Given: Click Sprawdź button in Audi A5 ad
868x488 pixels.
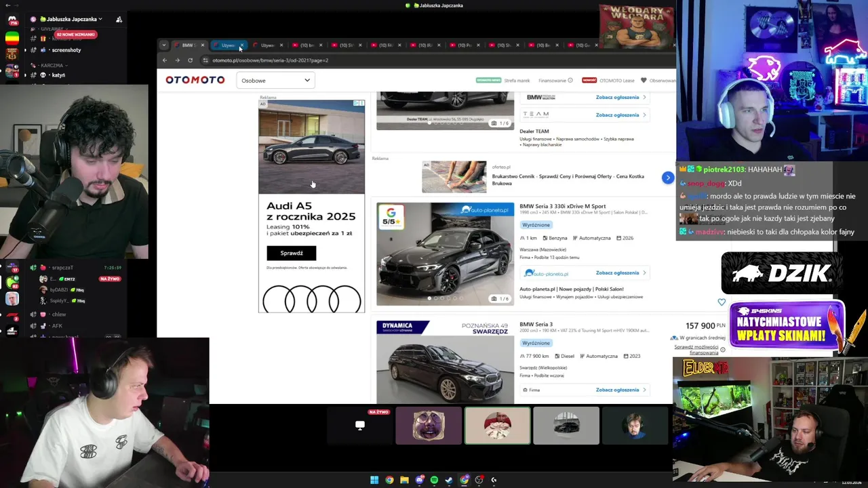Looking at the screenshot, I should (x=292, y=253).
